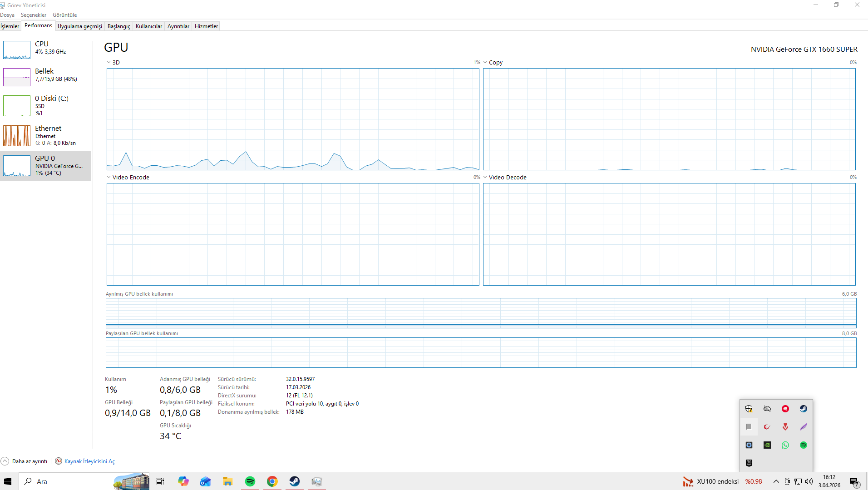Open the Windows Start menu
Screen dimensions: 868x490
(x=8, y=481)
